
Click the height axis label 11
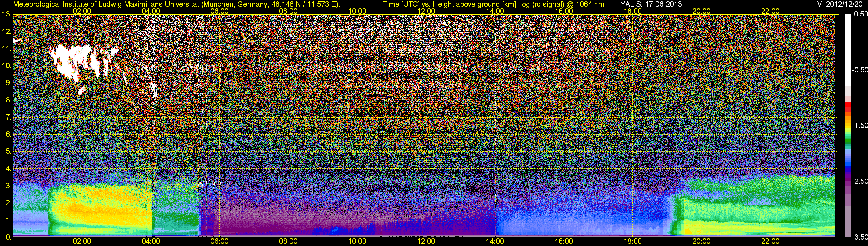(6, 49)
